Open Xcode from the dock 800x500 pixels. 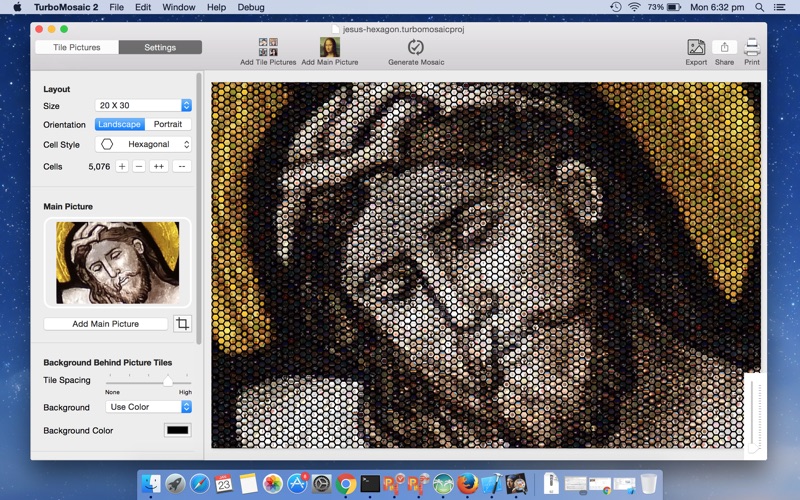point(492,483)
